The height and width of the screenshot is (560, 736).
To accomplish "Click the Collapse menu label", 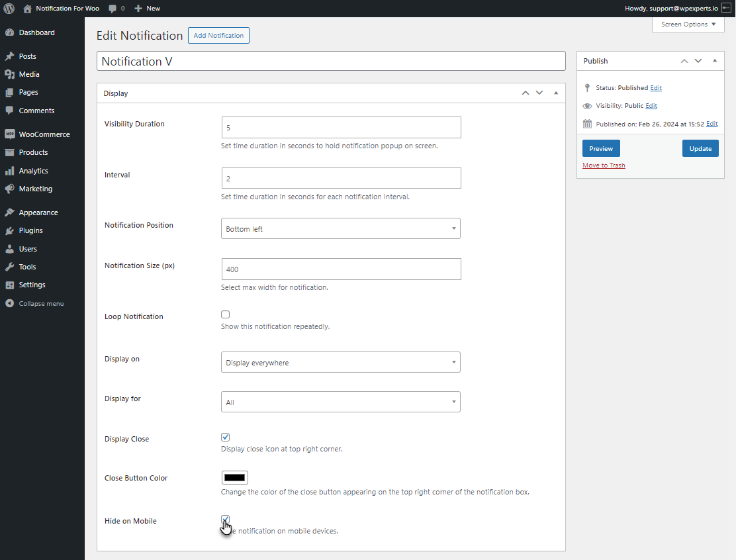I will (x=41, y=304).
